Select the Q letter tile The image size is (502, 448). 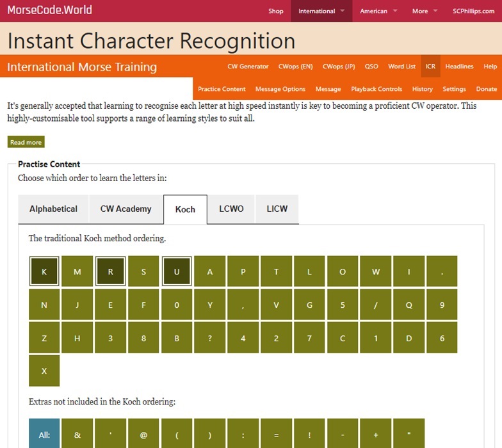409,305
